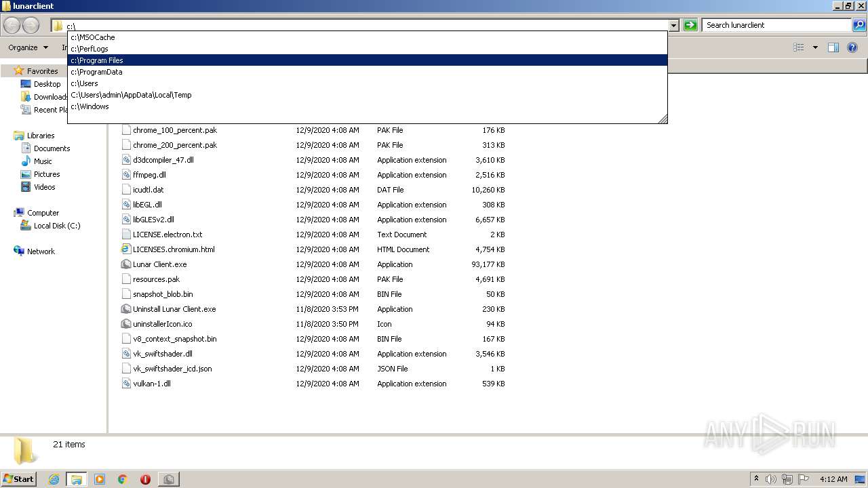
Task: Open the Pictures library
Action: point(47,174)
